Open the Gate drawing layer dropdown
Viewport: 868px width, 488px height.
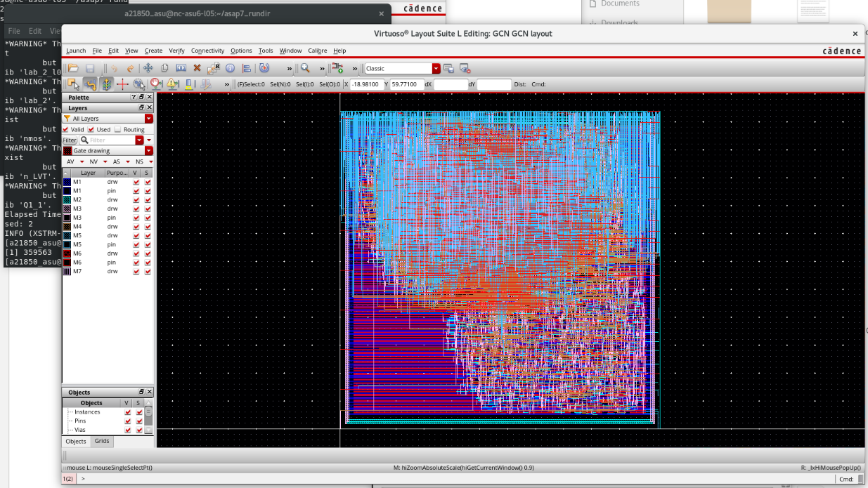[149, 151]
